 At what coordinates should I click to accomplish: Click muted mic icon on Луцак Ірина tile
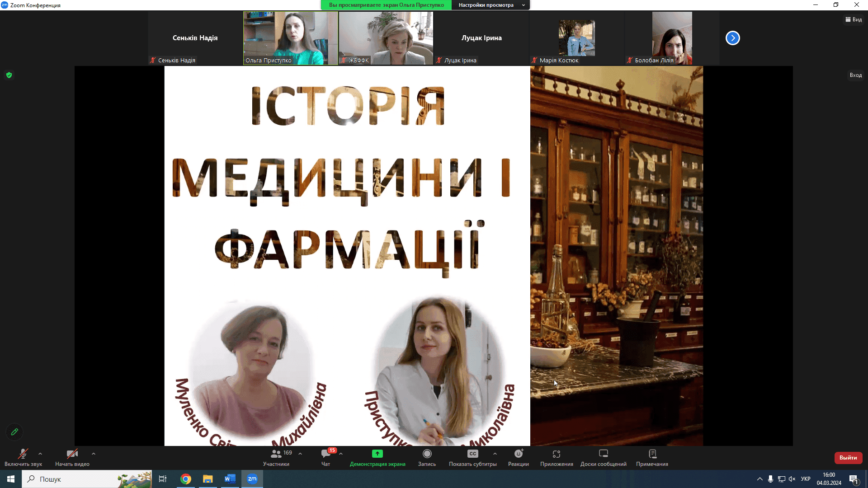click(x=439, y=60)
